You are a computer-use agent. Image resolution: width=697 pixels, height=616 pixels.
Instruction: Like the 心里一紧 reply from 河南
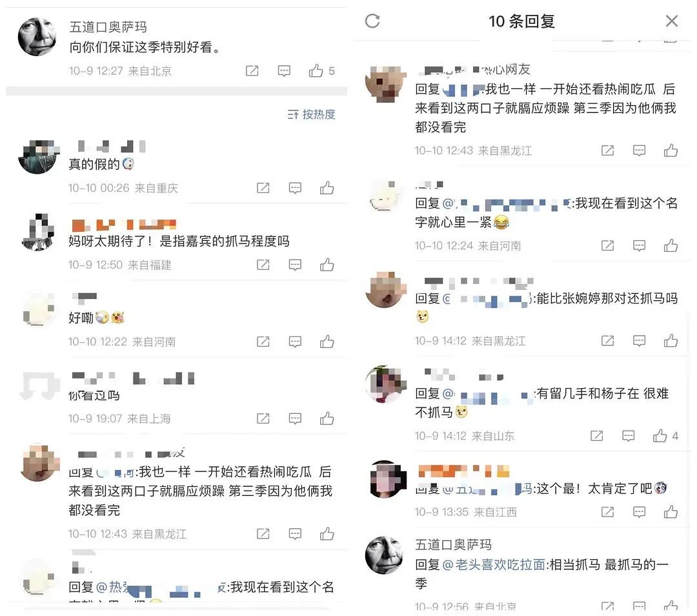coord(671,245)
